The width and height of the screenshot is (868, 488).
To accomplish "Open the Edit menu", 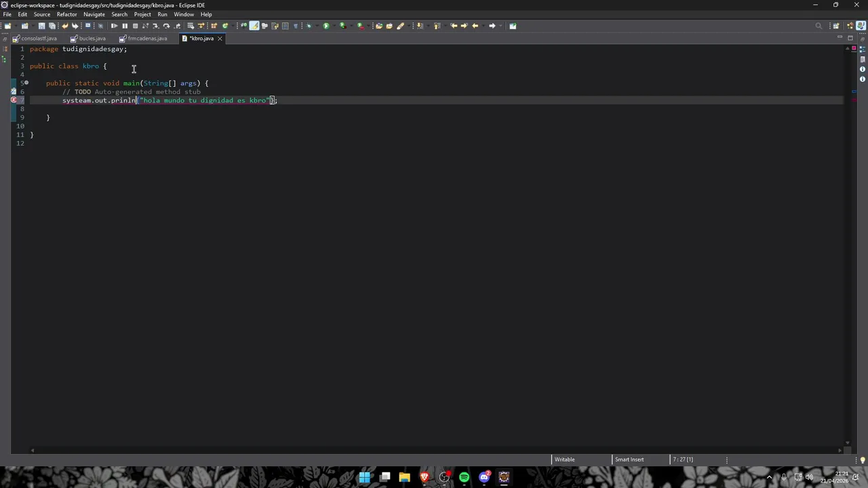I will [22, 14].
